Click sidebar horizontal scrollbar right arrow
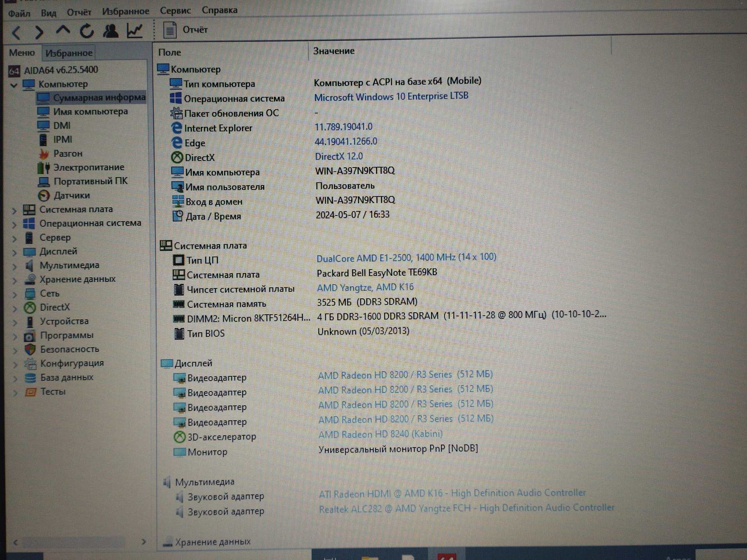The height and width of the screenshot is (560, 747). [x=144, y=542]
